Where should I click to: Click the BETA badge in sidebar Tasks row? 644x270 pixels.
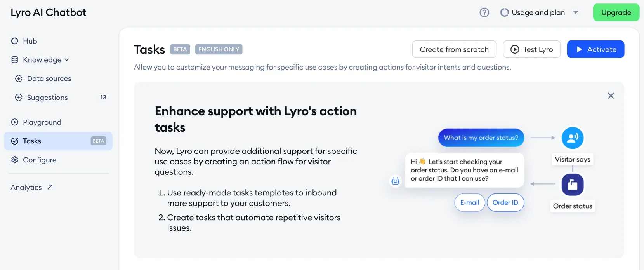click(x=98, y=141)
